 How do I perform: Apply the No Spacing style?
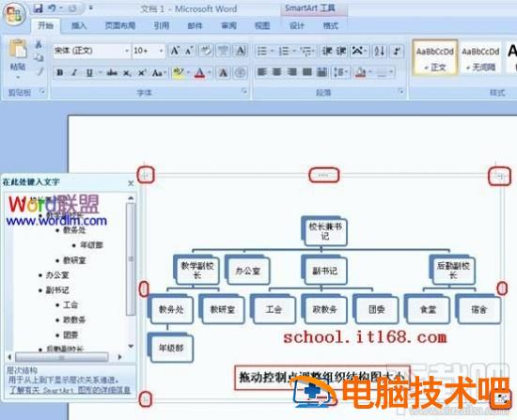[x=480, y=58]
